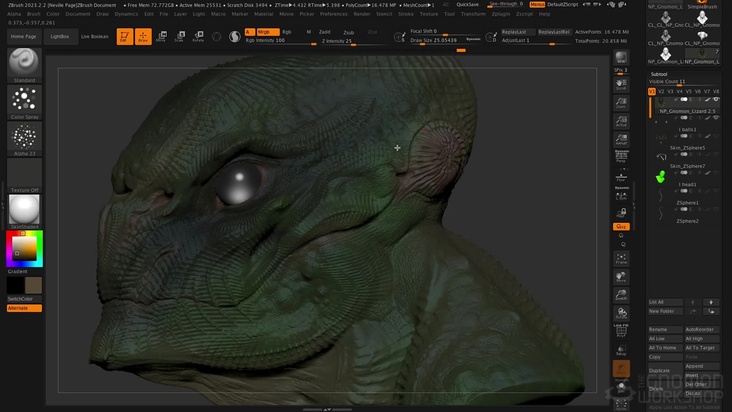
Task: Select the Draw mode button
Action: 143,36
